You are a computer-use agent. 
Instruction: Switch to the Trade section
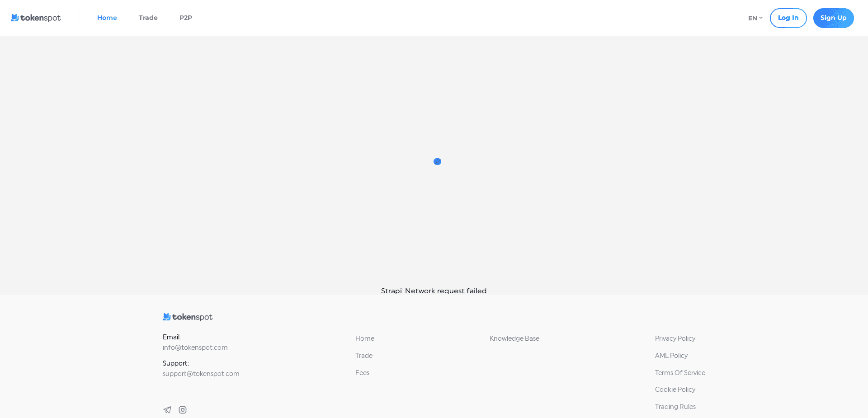(148, 18)
